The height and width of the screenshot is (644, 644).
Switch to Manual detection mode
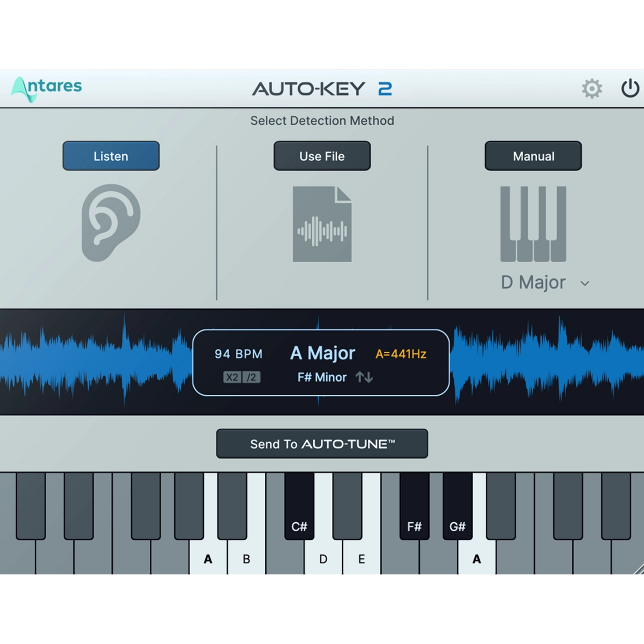[x=533, y=156]
